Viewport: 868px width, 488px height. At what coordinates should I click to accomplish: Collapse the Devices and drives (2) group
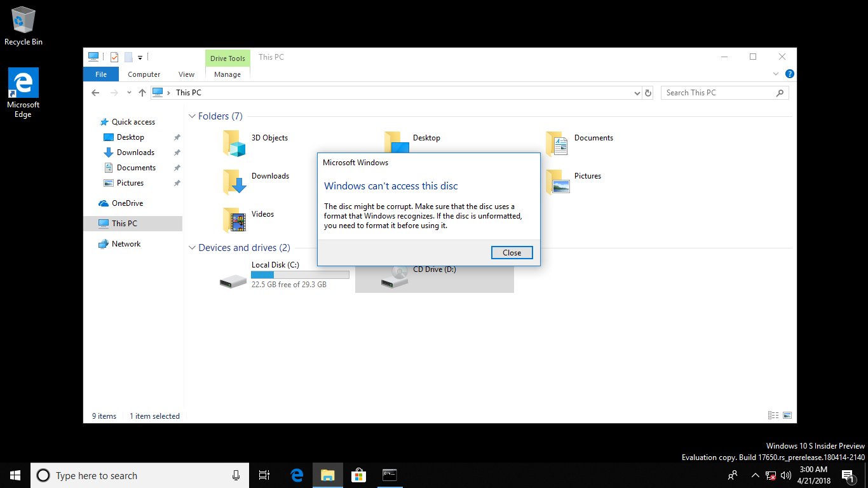tap(192, 248)
